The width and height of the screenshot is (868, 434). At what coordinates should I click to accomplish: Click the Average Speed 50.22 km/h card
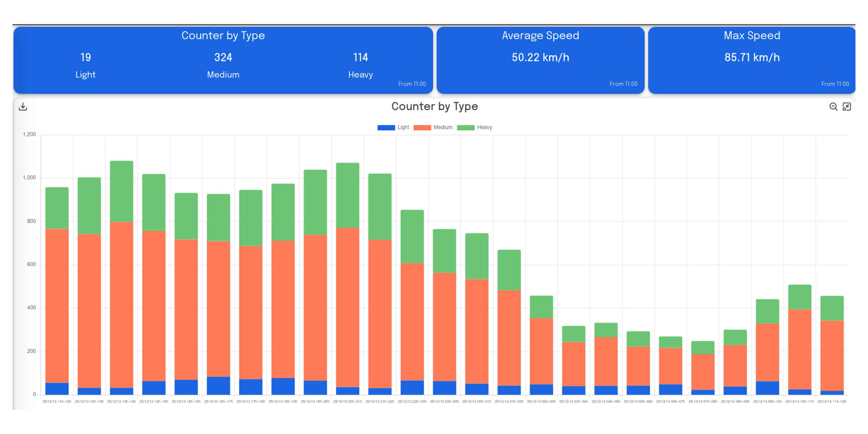tap(540, 58)
